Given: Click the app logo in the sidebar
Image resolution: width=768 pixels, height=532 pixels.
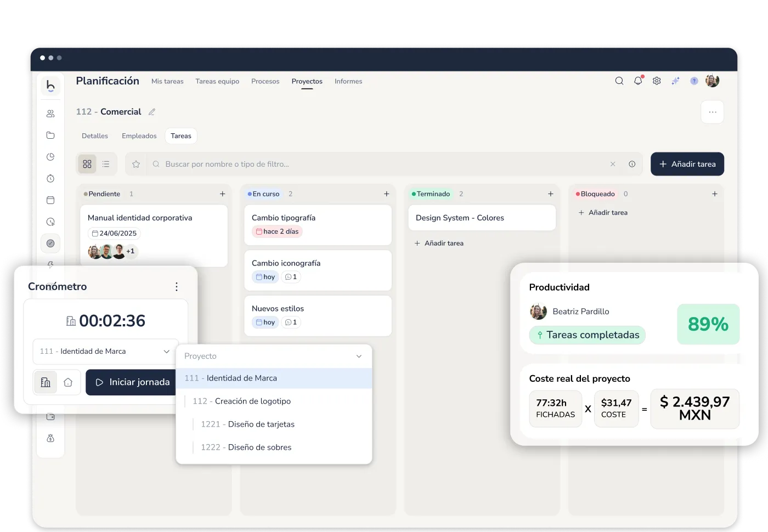Looking at the screenshot, I should click(x=50, y=85).
